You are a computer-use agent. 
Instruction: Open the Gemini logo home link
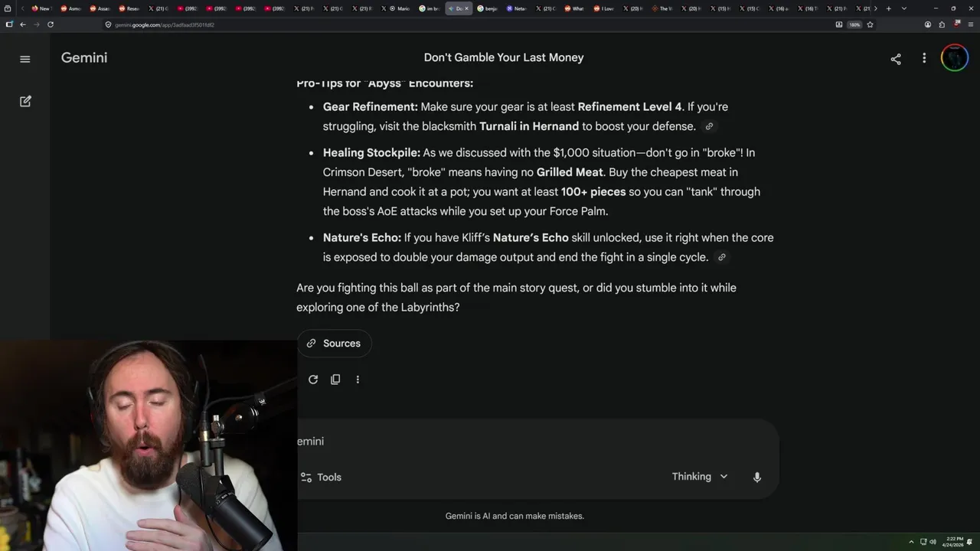coord(84,58)
